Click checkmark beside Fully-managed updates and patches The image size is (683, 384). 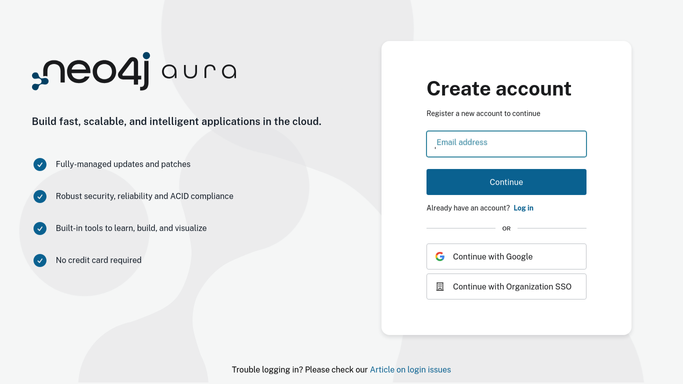(x=40, y=164)
